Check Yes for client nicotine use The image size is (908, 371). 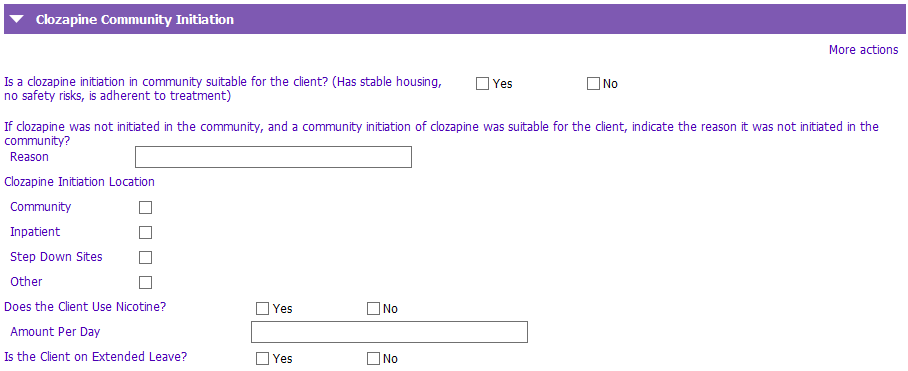pos(262,308)
